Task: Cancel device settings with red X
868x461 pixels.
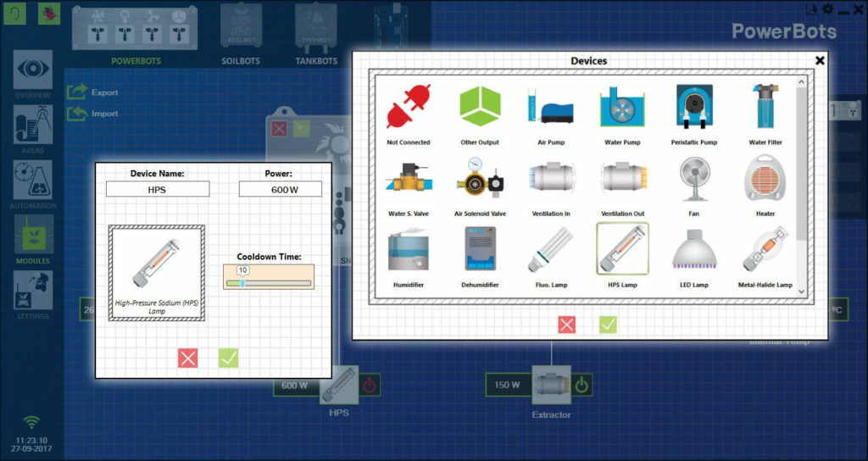Action: (x=187, y=358)
